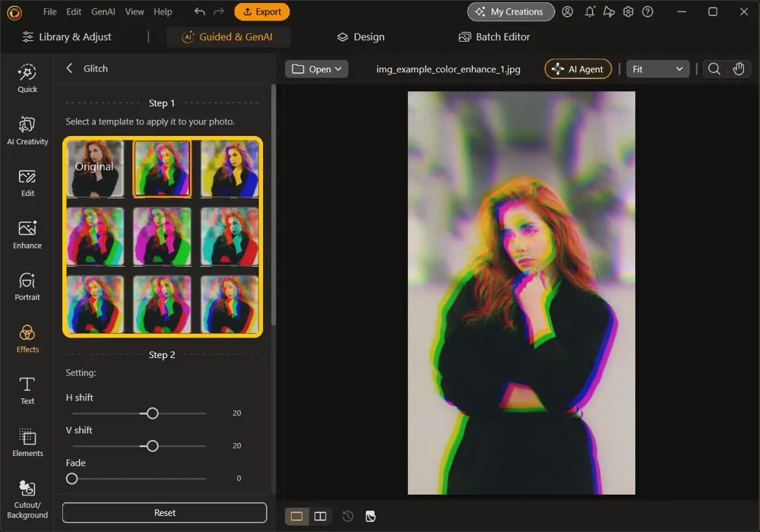Click the img_example_color_enhance_1.jpg filename

(x=448, y=69)
